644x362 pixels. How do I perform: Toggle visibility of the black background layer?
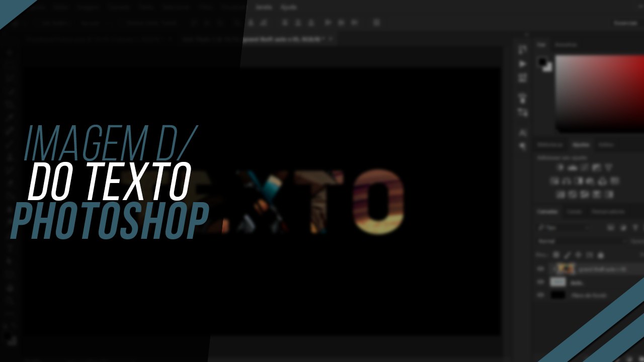[541, 295]
